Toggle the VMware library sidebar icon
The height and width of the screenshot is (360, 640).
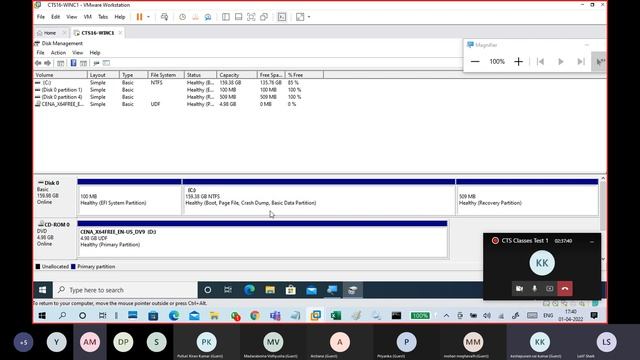(226, 17)
